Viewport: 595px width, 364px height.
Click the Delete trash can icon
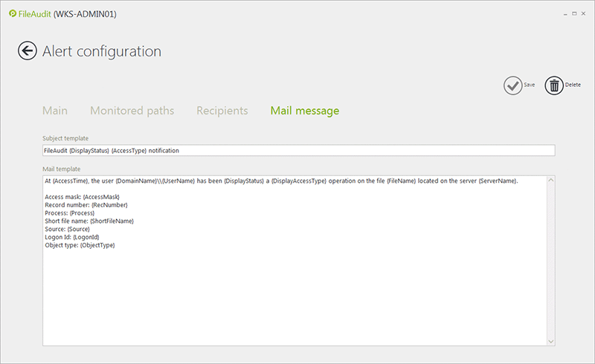pyautogui.click(x=553, y=85)
